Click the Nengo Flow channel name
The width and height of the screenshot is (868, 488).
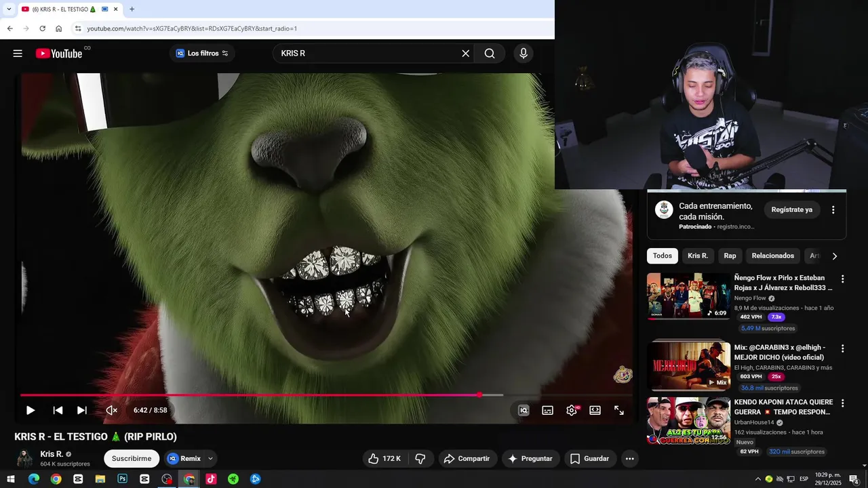coord(750,298)
